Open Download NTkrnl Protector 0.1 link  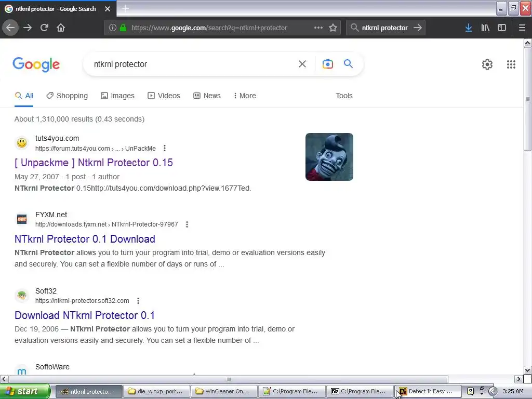tap(85, 315)
